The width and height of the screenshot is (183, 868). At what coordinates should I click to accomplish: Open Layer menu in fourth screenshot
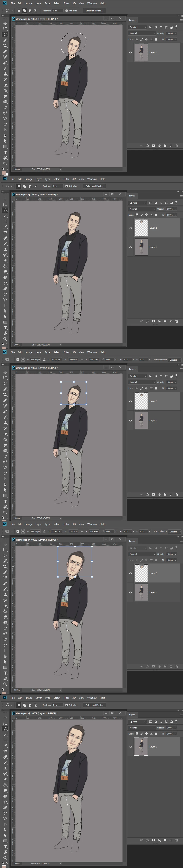pyautogui.click(x=38, y=524)
